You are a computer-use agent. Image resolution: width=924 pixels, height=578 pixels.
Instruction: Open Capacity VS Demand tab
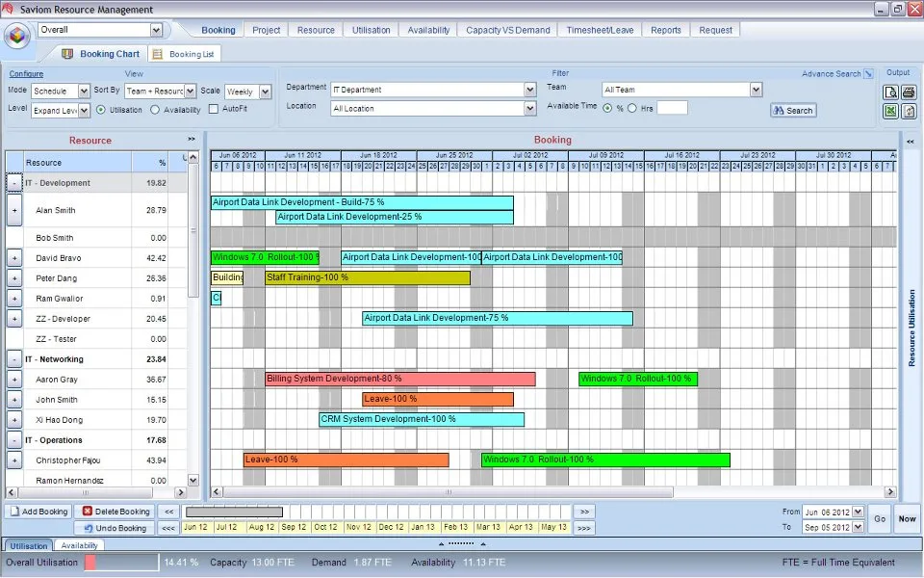(x=508, y=30)
